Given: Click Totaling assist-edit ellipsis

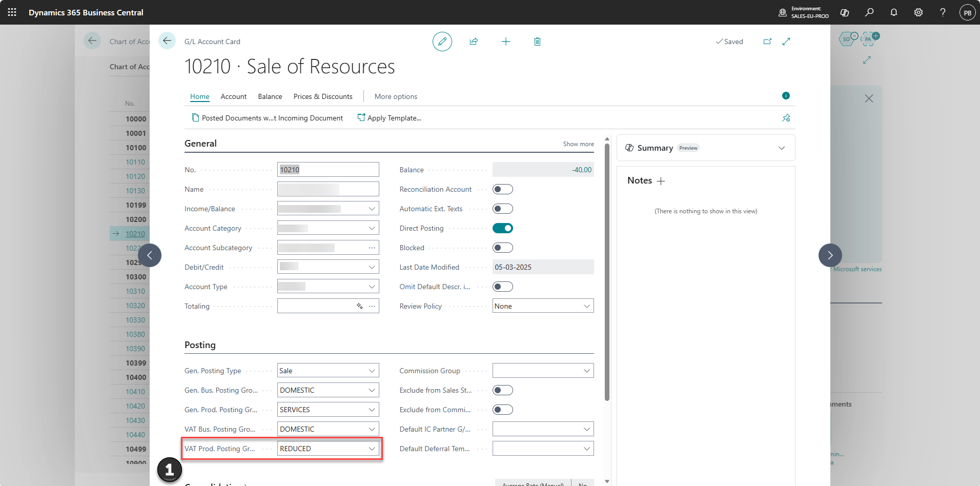Looking at the screenshot, I should coord(372,306).
